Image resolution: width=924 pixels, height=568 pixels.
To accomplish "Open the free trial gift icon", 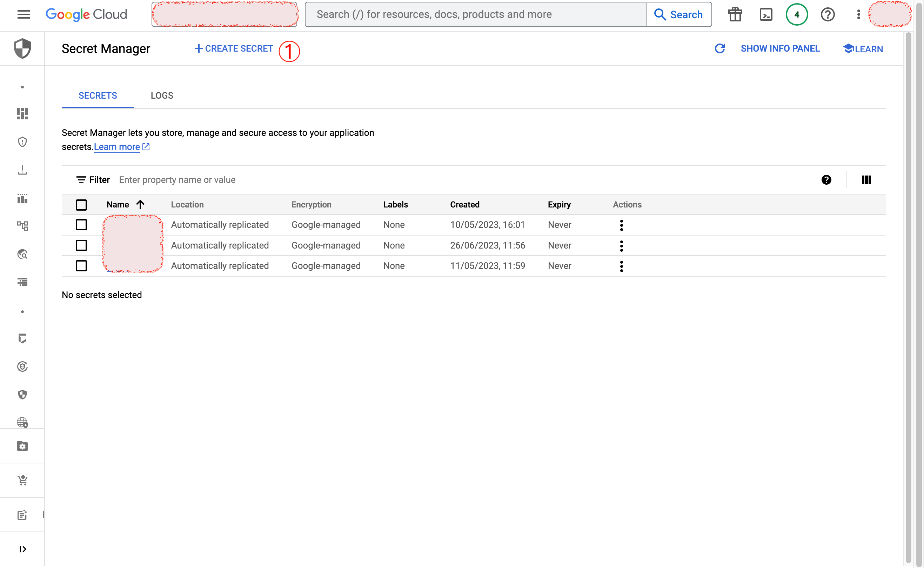I will pos(735,14).
